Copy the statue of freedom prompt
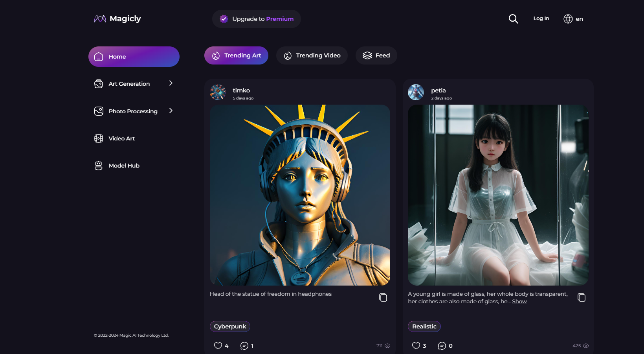644x354 pixels. 383,297
